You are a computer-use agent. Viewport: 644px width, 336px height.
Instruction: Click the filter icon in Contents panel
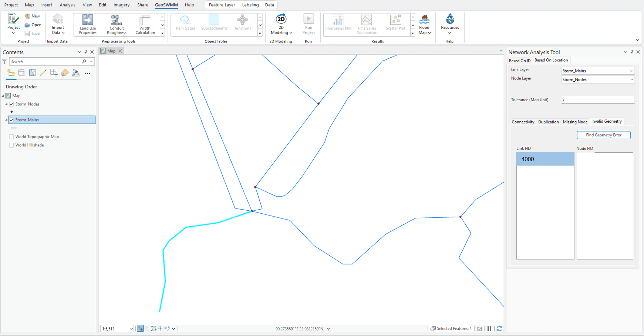[x=4, y=62]
